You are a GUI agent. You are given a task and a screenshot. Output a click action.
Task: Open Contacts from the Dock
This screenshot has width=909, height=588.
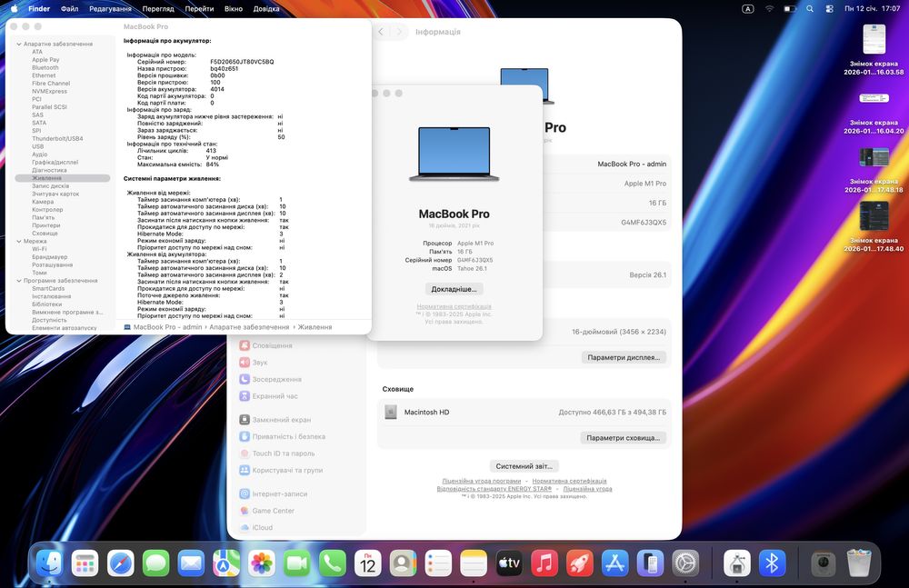point(403,563)
